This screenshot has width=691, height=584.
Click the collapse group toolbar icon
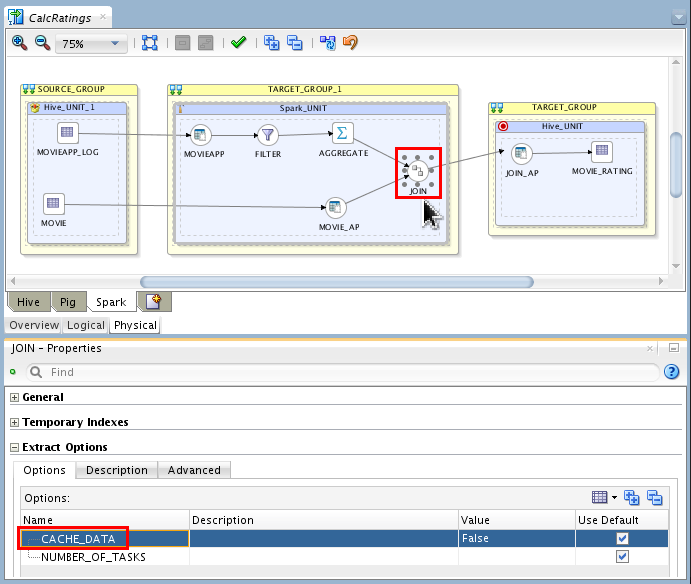pos(182,43)
